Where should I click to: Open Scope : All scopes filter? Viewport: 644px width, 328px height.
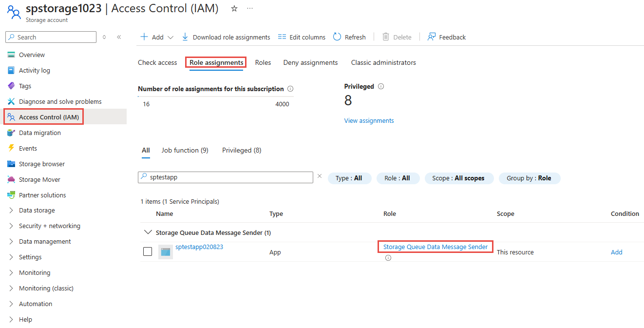pyautogui.click(x=458, y=178)
